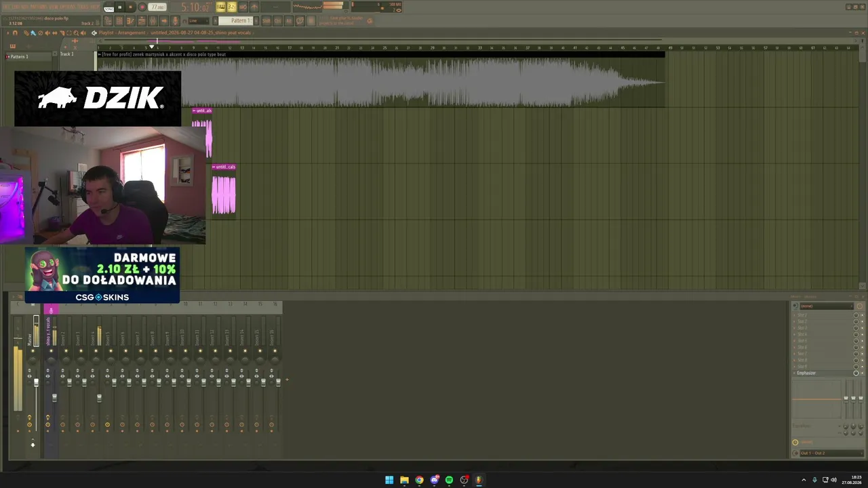Image resolution: width=868 pixels, height=488 pixels.
Task: Select the second pink vocal clip
Action: tap(224, 190)
